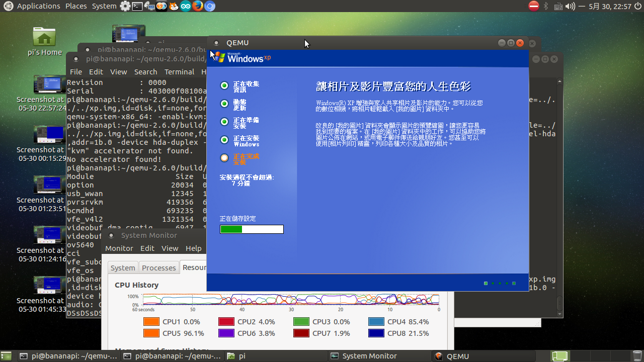644x362 pixels.
Task: Select the pi's Home desktop folder
Action: point(44,41)
